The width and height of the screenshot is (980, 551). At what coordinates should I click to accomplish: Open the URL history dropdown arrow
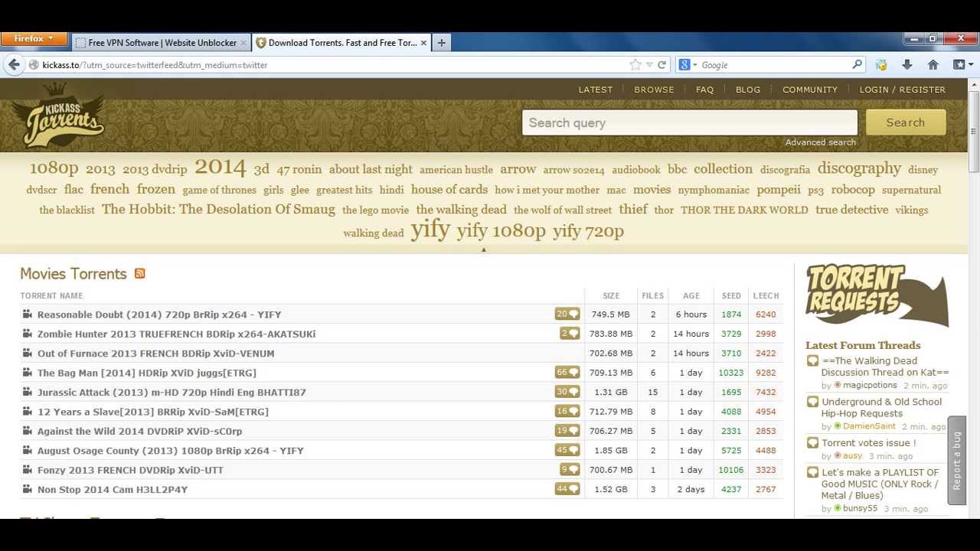tap(649, 65)
